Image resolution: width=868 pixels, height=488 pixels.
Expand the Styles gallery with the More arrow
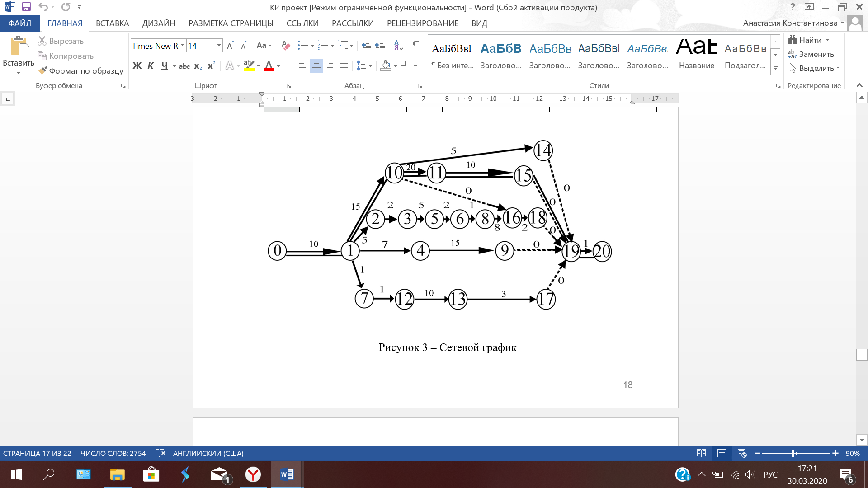point(775,68)
